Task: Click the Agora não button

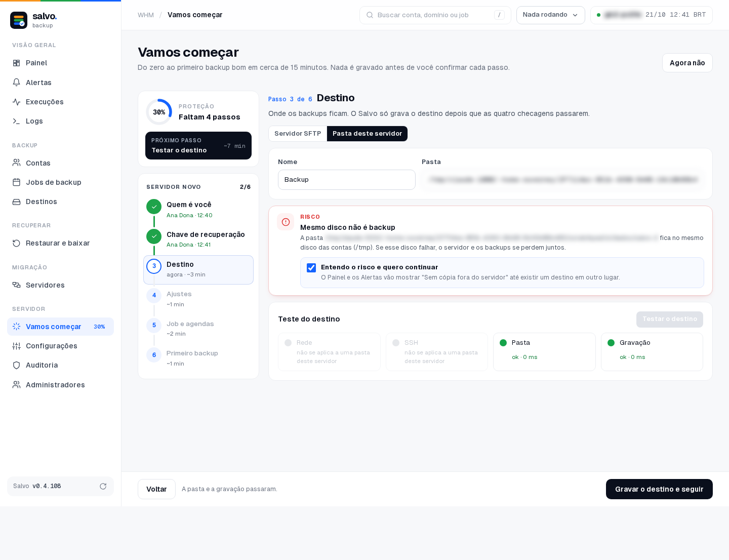Action: (x=687, y=63)
